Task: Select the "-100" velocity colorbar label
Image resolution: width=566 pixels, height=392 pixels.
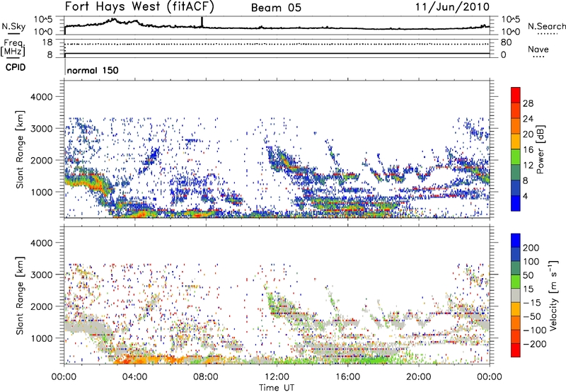Action: [534, 330]
